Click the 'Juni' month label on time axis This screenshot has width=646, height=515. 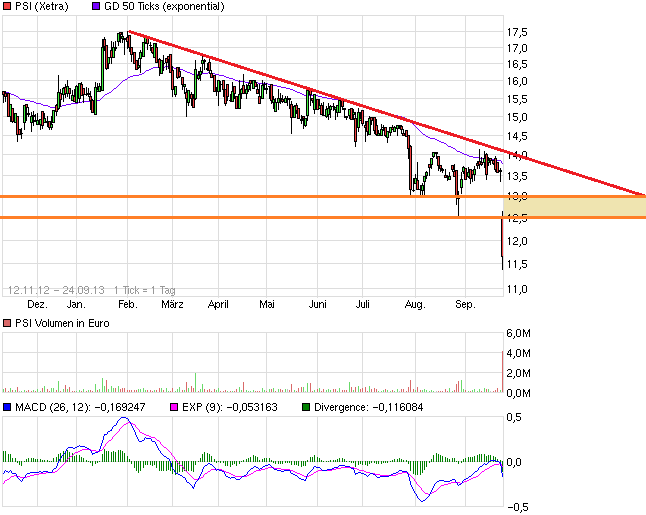(x=318, y=303)
